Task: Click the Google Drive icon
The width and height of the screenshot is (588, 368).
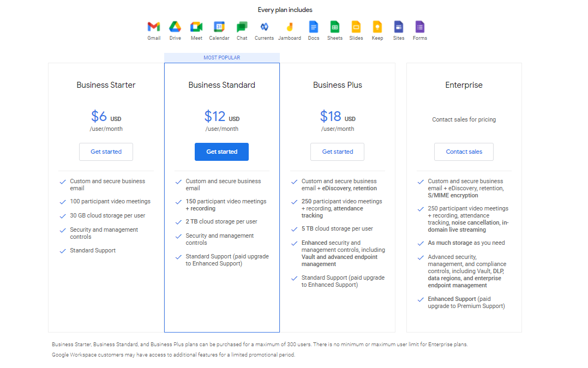Action: (175, 27)
